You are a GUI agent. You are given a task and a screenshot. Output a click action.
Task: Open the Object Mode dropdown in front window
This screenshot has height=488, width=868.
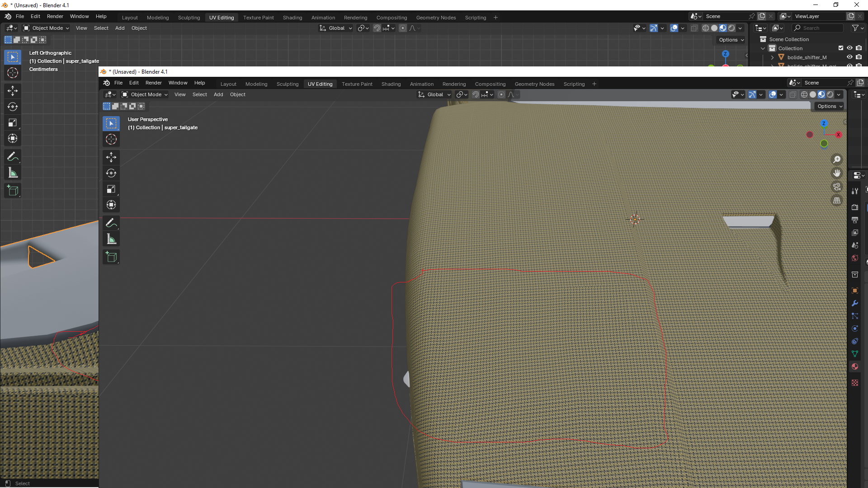[x=145, y=94]
